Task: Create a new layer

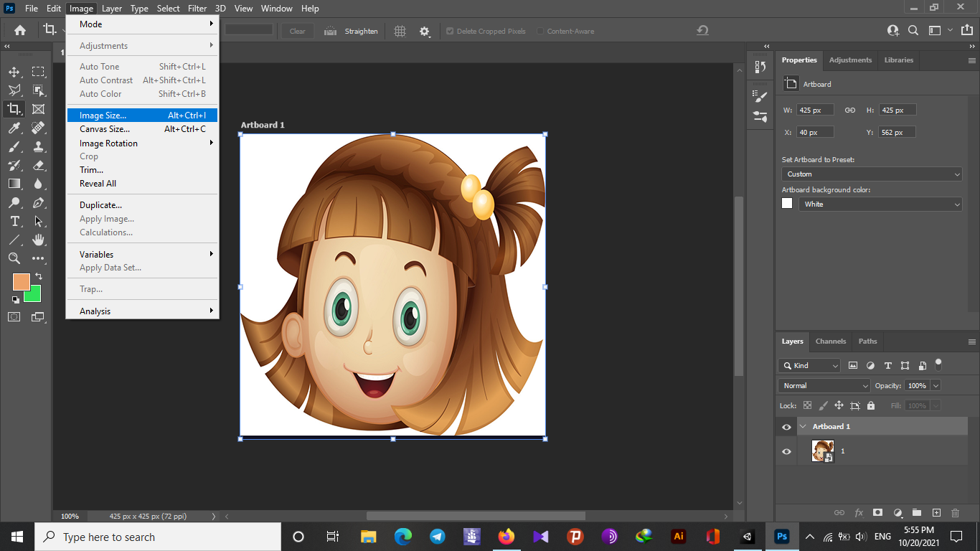Action: tap(936, 513)
